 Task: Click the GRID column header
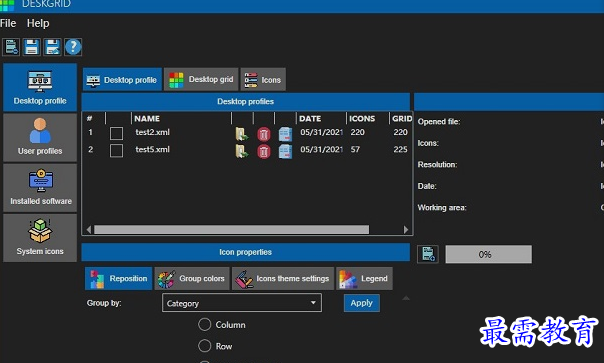pos(402,119)
